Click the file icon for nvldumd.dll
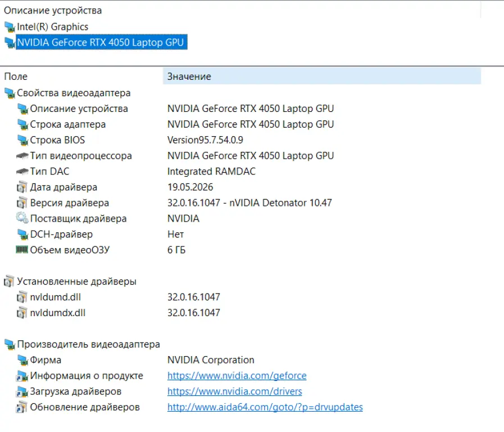 coord(22,297)
